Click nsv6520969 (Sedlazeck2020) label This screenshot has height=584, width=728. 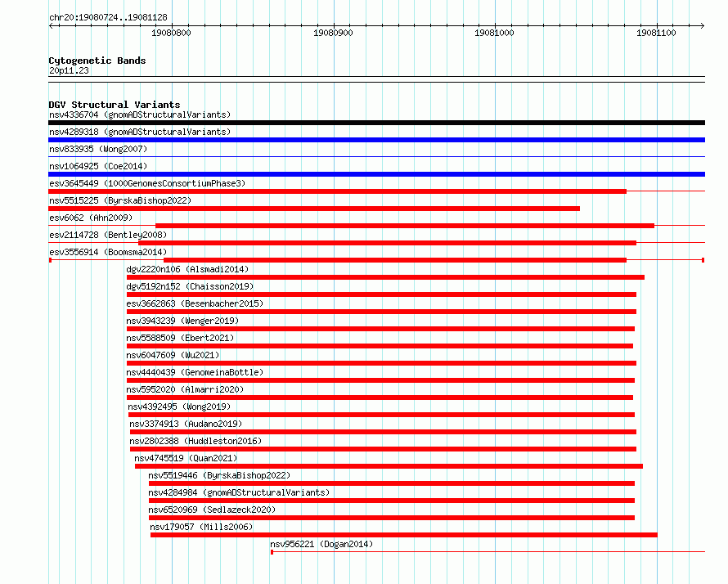click(212, 510)
